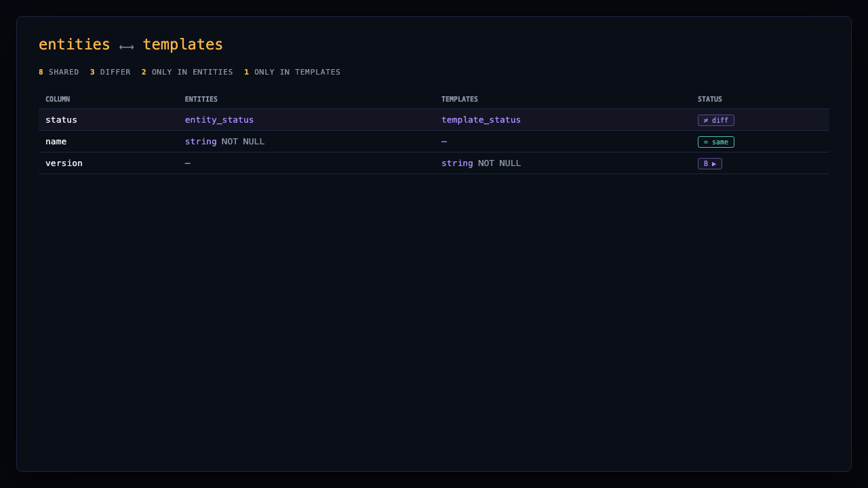
Task: Click the 'B ▶' badge in version row
Action: tap(709, 163)
